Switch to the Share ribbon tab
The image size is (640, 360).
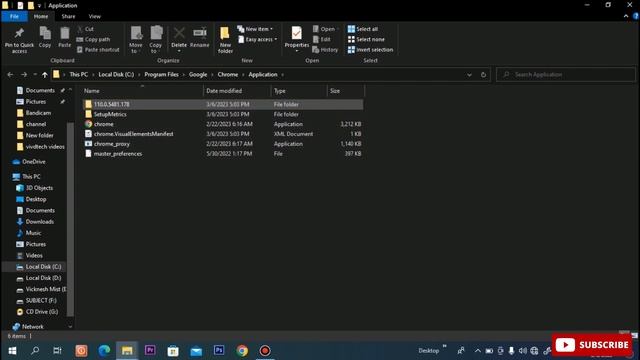(68, 16)
